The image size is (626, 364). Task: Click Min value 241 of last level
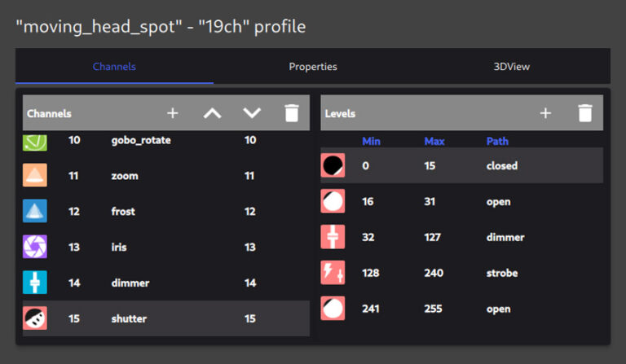click(371, 309)
